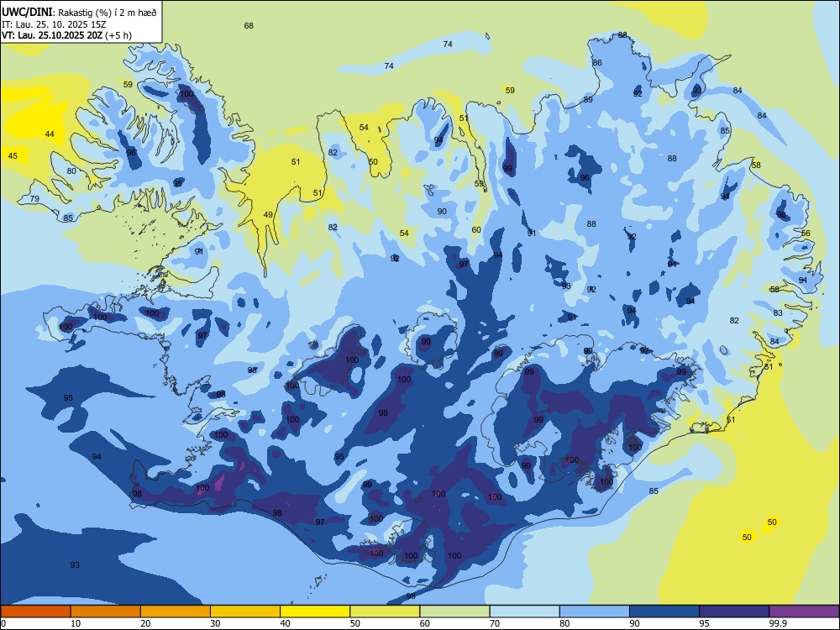Click the '45' humidity value on the map
The height and width of the screenshot is (630, 840).
pyautogui.click(x=13, y=156)
